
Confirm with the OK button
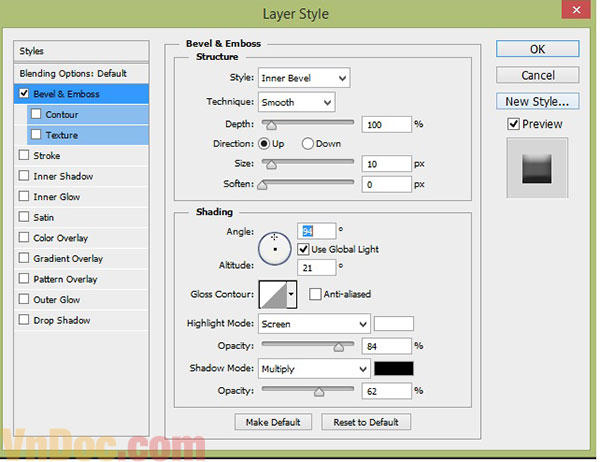(538, 49)
